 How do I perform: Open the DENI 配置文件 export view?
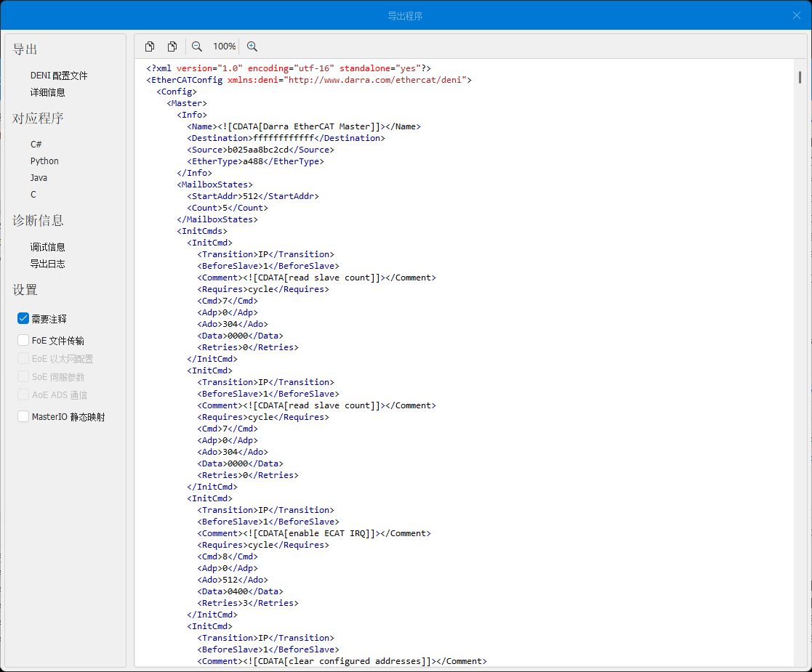tap(59, 76)
